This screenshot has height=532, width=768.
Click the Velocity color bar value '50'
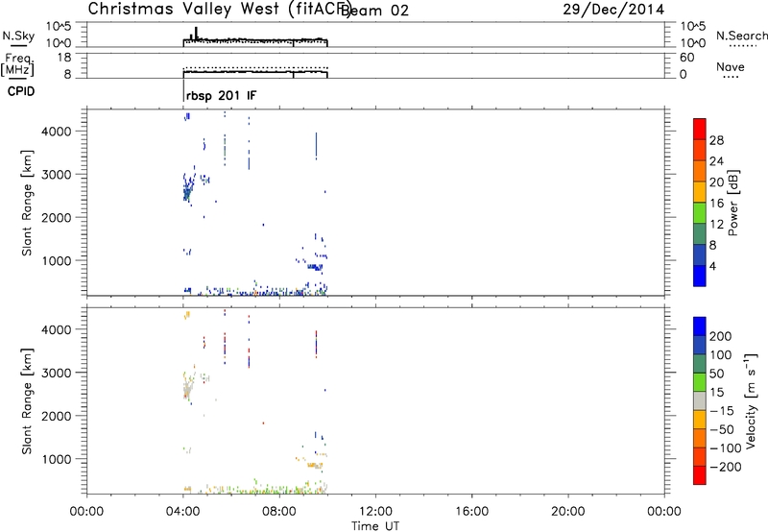716,374
